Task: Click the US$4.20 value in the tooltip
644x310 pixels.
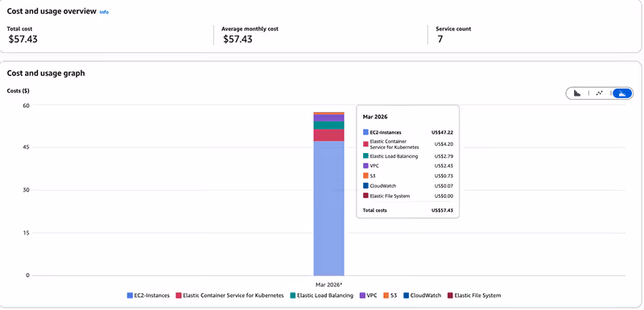Action: [x=444, y=144]
